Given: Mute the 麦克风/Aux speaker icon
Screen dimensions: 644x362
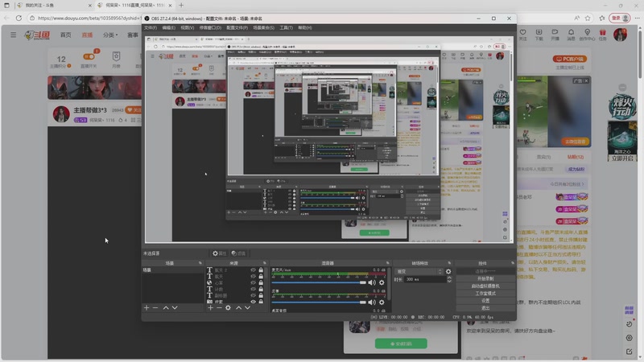Looking at the screenshot, I should [372, 282].
